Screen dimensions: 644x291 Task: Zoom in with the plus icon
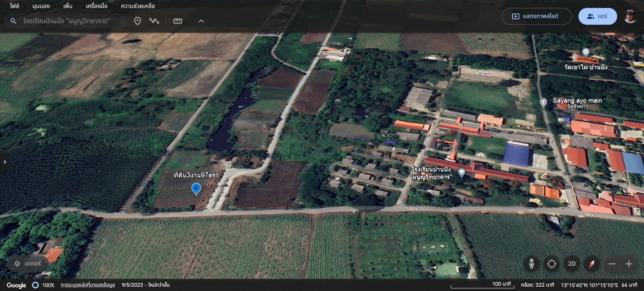pyautogui.click(x=629, y=264)
